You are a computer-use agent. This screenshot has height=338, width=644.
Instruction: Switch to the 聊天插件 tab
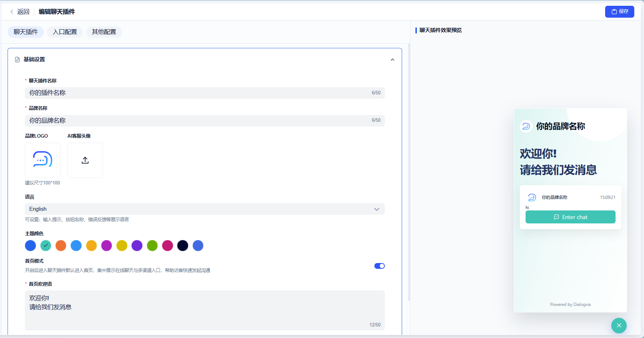(x=26, y=32)
